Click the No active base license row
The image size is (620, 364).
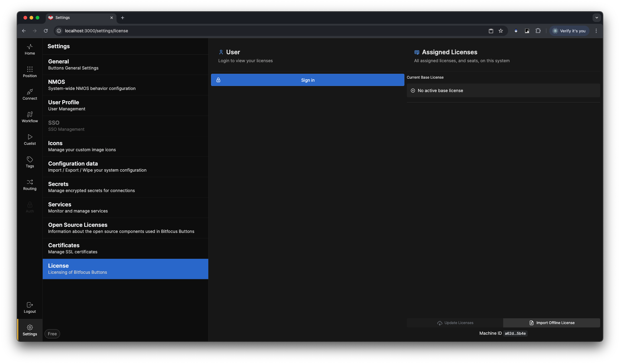pos(503,91)
